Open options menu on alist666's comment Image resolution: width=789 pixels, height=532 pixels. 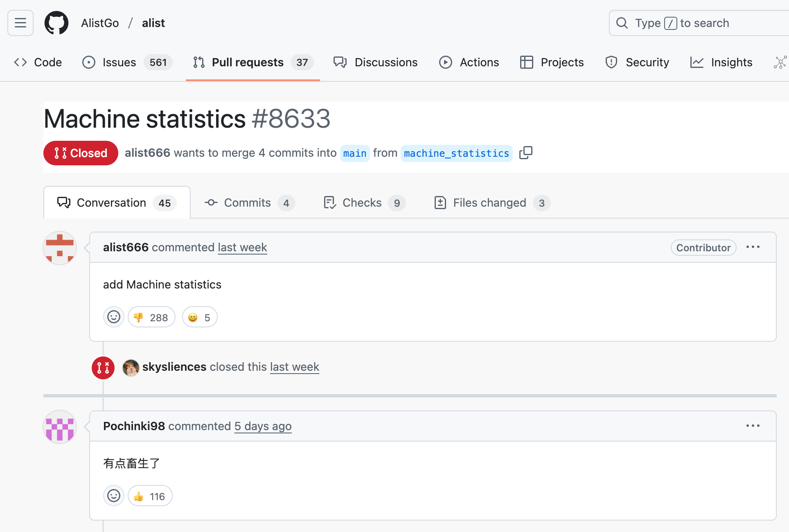pyautogui.click(x=753, y=247)
